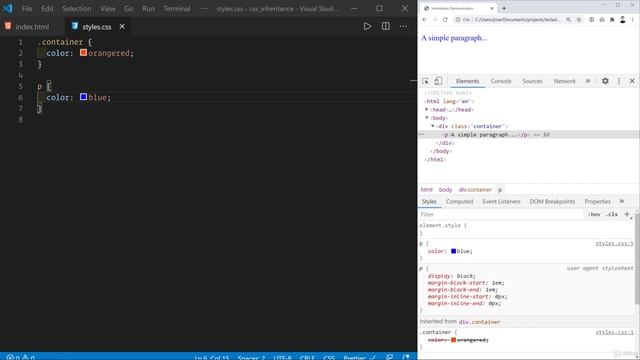This screenshot has height=360, width=640.
Task: Collapse the body element in DOM tree
Action: click(x=427, y=118)
